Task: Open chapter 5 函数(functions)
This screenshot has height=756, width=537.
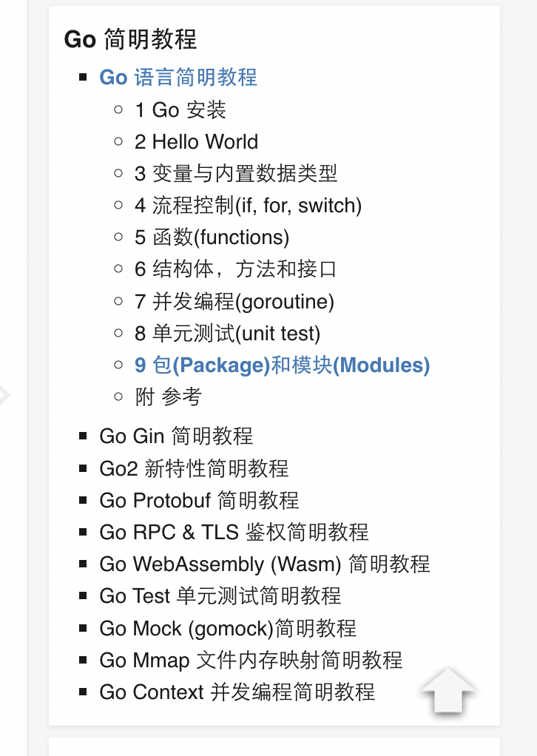Action: 212,237
